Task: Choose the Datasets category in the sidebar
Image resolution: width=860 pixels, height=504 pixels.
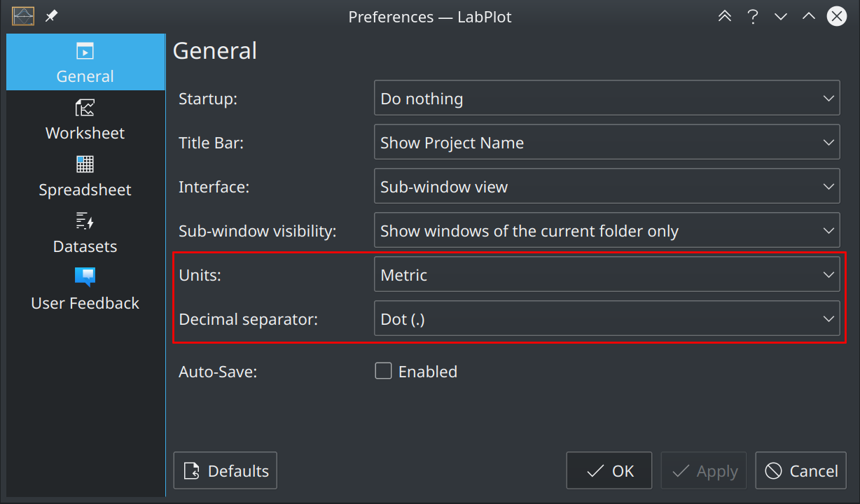Action: 85,233
